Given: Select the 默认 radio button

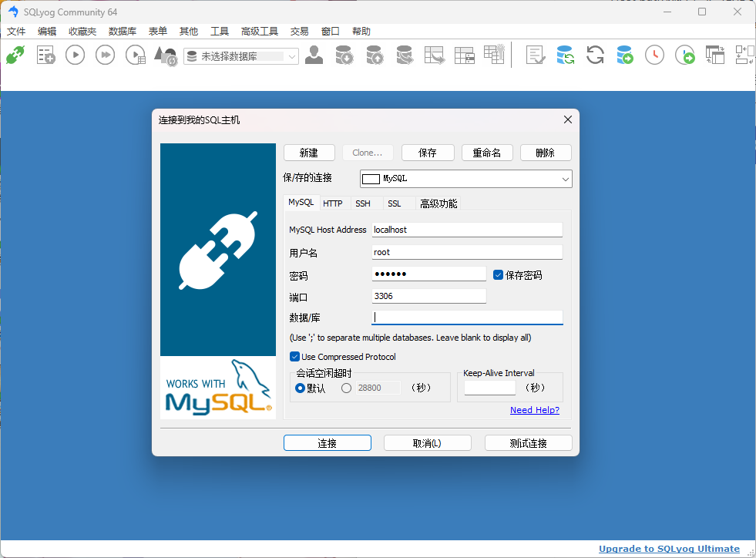Looking at the screenshot, I should pyautogui.click(x=301, y=388).
